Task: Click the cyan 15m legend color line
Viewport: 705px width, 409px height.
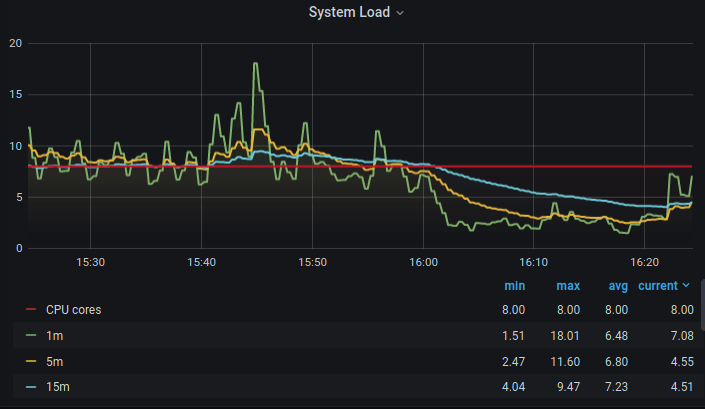Action: (x=30, y=386)
